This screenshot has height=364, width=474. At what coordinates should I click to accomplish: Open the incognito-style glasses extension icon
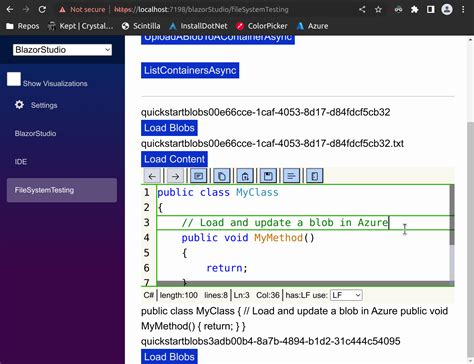398,9
